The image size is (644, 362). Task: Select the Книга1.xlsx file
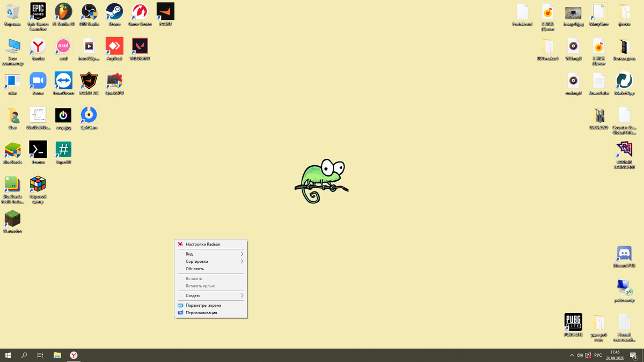pos(598,84)
